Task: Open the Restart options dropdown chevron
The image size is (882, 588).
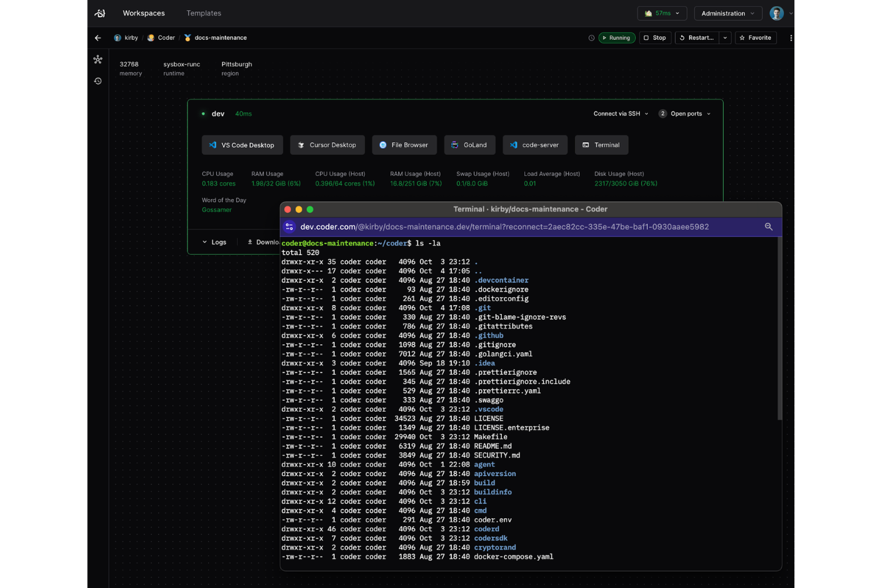Action: 725,38
